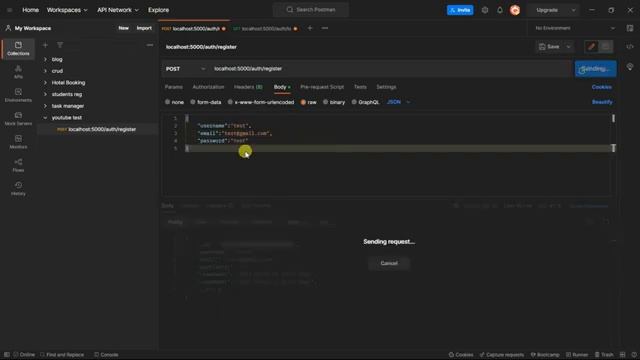The width and height of the screenshot is (640, 360).
Task: Open the APIs sidebar panel
Action: pos(18,71)
